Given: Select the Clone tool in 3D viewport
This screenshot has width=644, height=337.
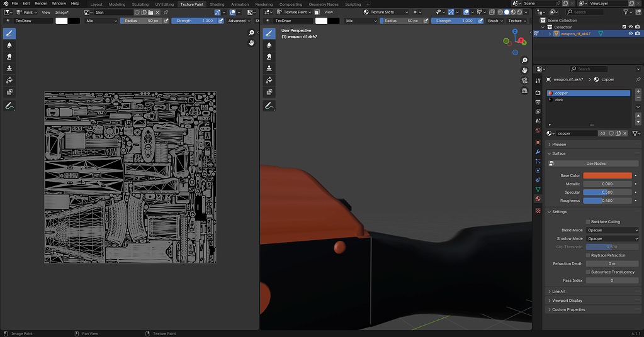Looking at the screenshot, I should coord(269,69).
